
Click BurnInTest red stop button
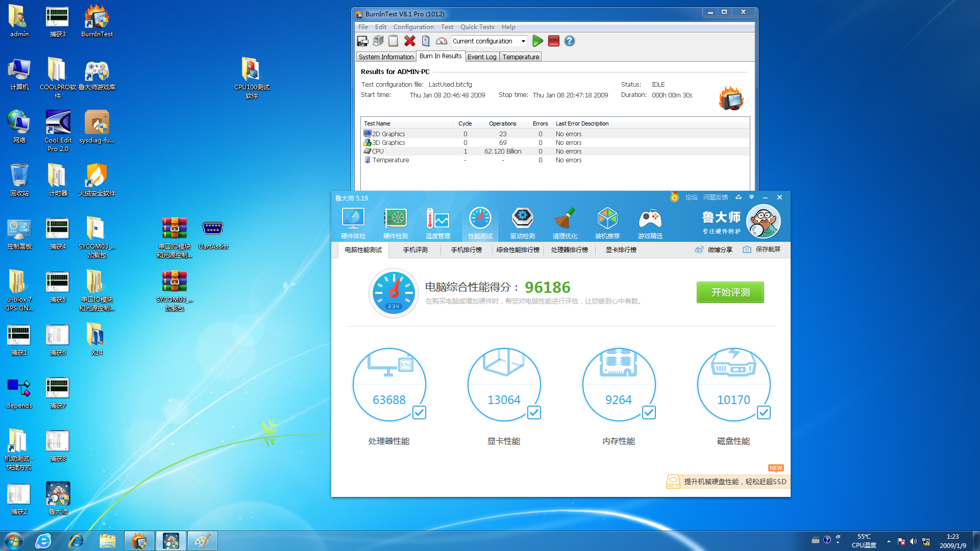(553, 41)
